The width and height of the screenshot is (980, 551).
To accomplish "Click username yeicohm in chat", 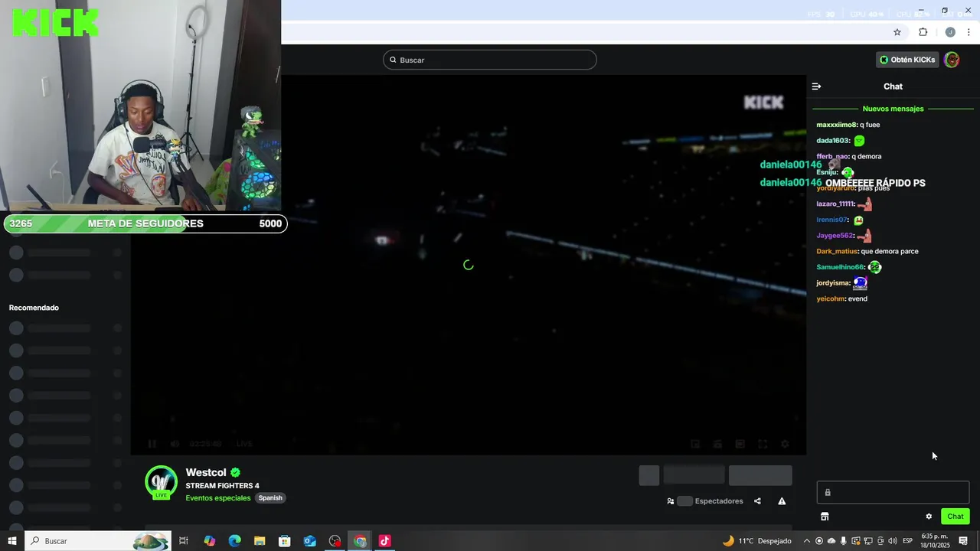I will click(x=831, y=298).
